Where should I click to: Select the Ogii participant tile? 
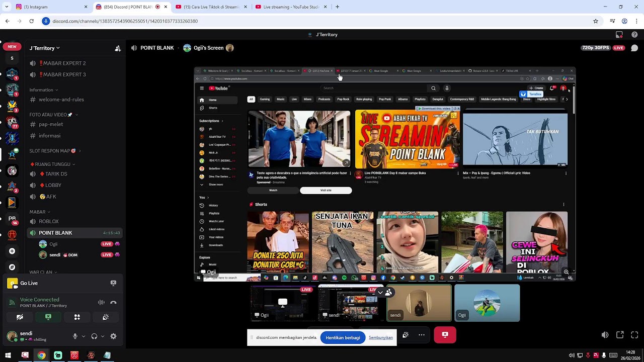[x=487, y=303]
